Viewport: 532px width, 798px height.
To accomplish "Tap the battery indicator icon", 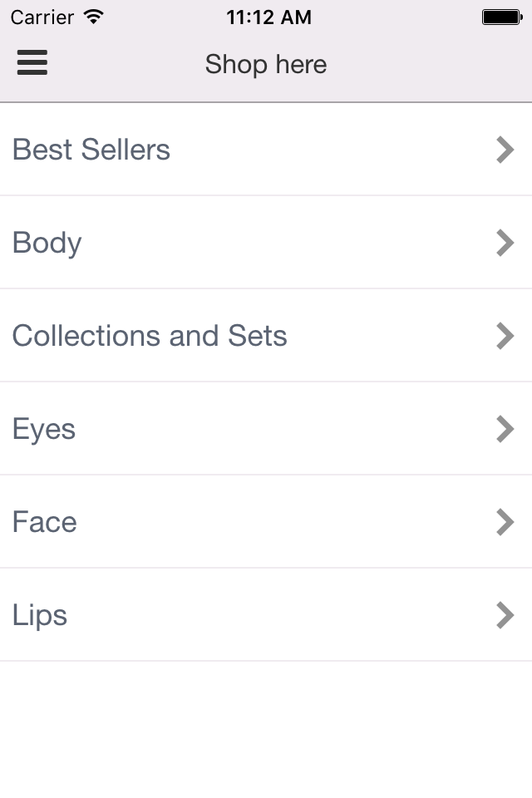I will [x=502, y=17].
